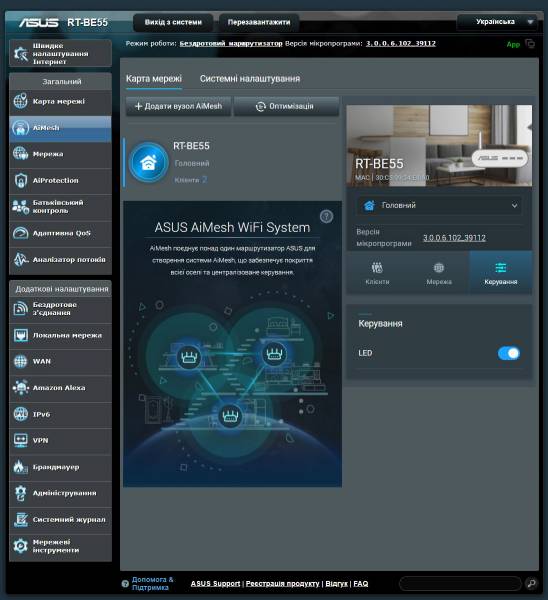Click the VPN monitor icon
This screenshot has height=600, width=548.
[x=21, y=440]
